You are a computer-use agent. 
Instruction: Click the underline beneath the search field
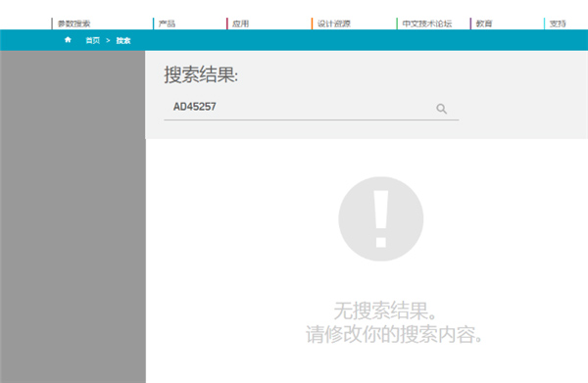312,120
